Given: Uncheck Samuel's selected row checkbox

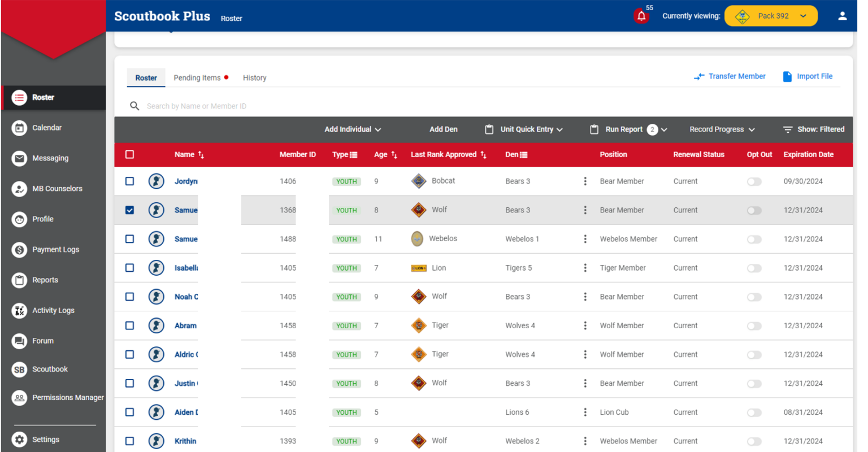Looking at the screenshot, I should 129,210.
